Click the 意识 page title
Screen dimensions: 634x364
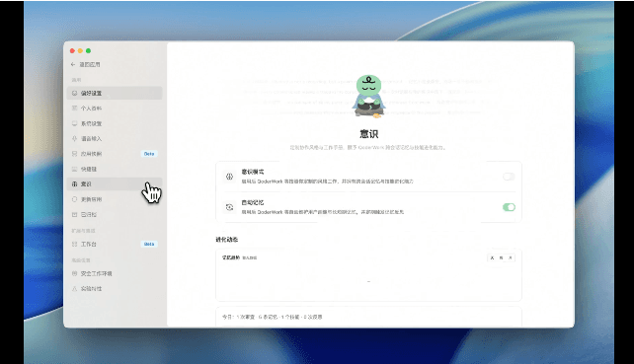368,134
